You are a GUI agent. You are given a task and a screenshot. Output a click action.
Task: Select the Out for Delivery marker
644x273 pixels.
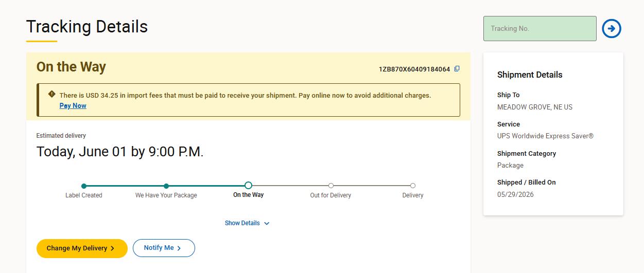tap(330, 186)
